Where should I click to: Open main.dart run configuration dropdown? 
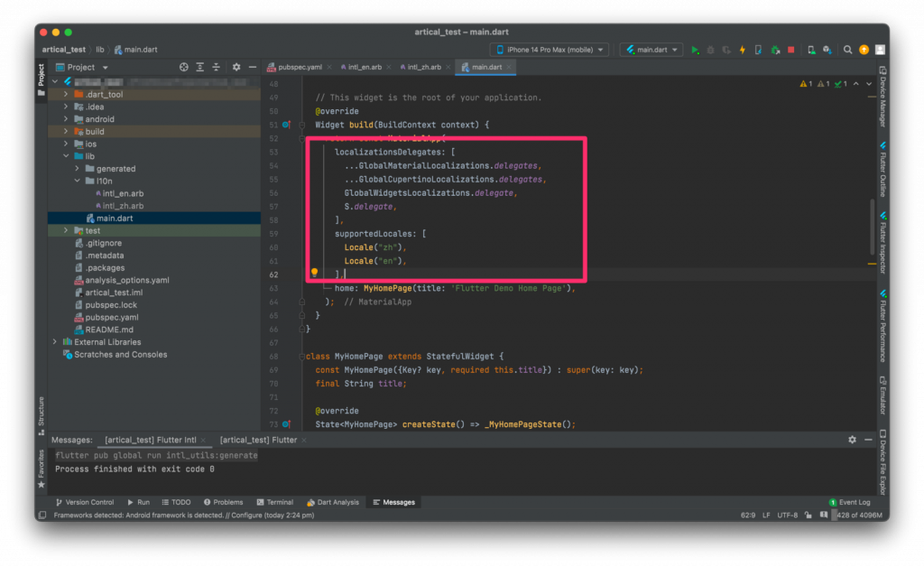pyautogui.click(x=651, y=50)
